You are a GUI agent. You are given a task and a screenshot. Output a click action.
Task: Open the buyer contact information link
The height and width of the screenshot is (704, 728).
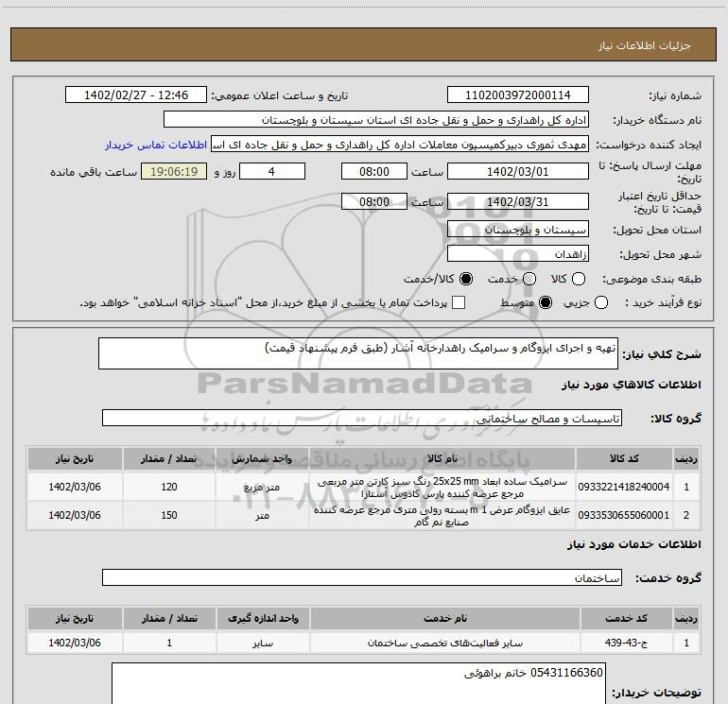point(156,145)
